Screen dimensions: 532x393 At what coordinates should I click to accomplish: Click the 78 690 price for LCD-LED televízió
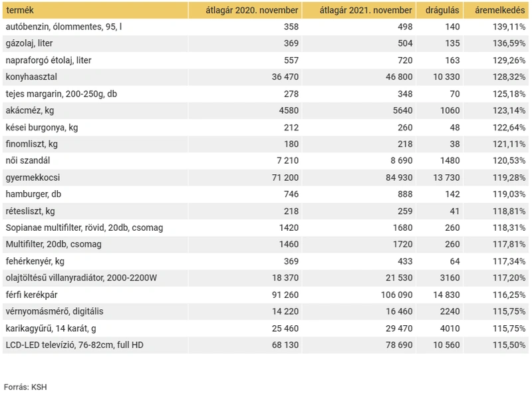[x=399, y=345]
